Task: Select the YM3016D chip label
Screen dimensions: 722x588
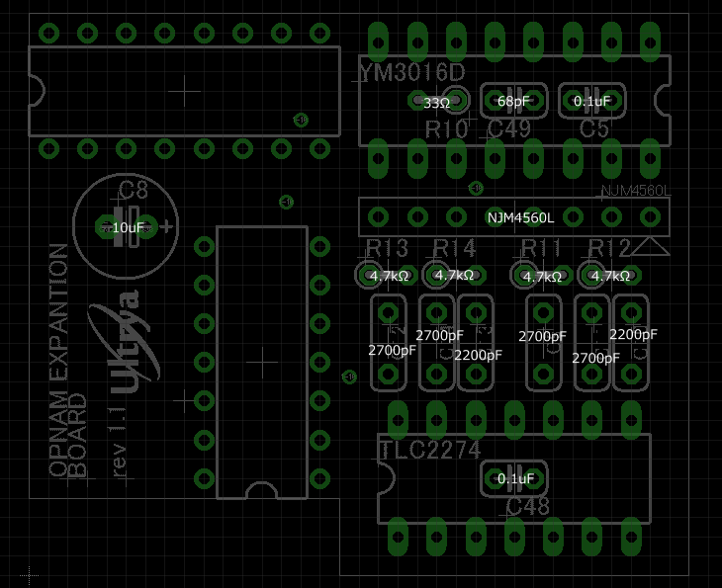Action: tap(412, 73)
